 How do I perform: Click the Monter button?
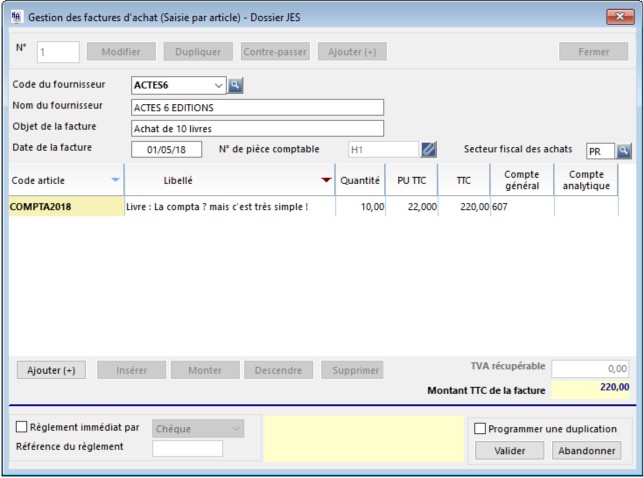tap(205, 370)
